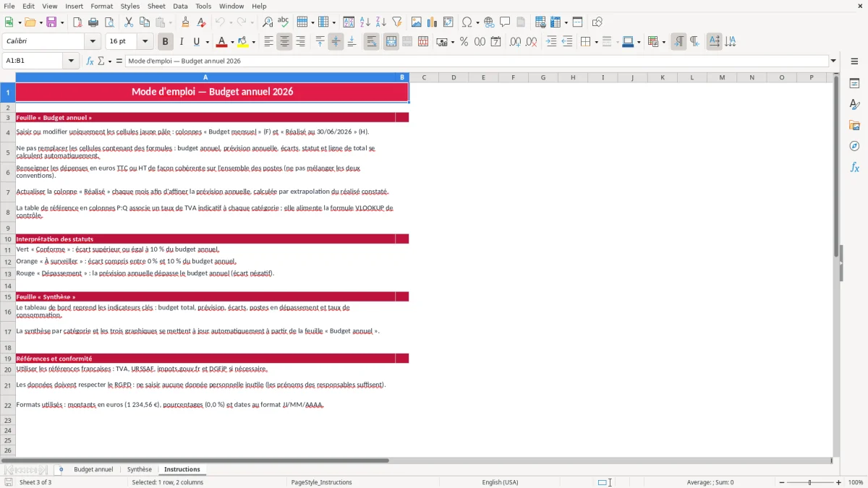Apply yellow Background Color swatch

pyautogui.click(x=243, y=42)
